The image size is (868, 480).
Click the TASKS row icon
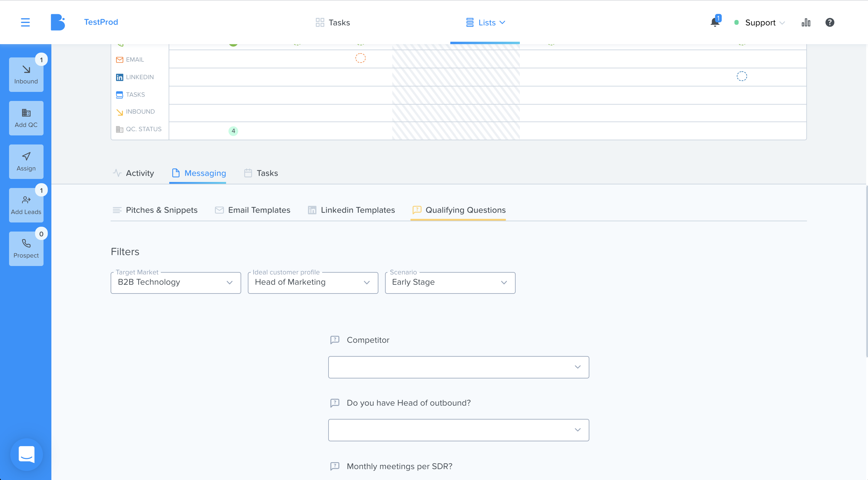119,95
